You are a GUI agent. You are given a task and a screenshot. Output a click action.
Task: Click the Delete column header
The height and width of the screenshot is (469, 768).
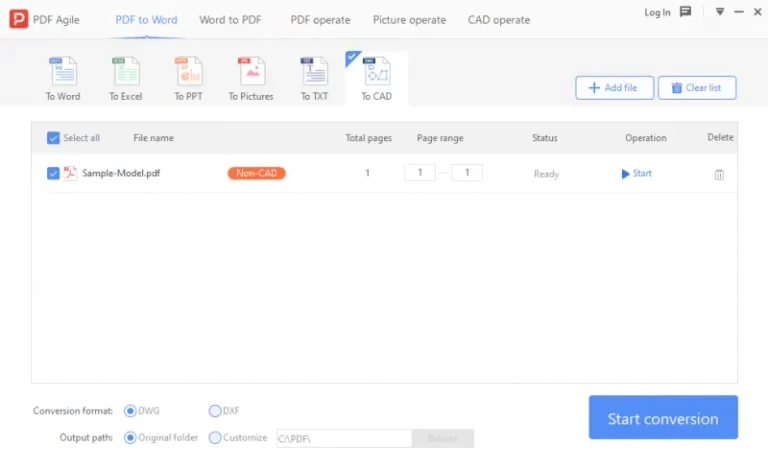720,138
